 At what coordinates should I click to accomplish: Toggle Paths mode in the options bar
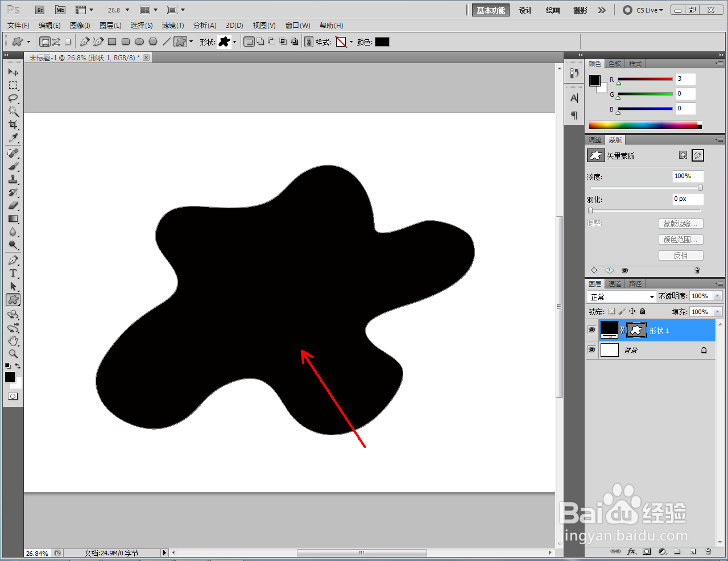coord(56,42)
